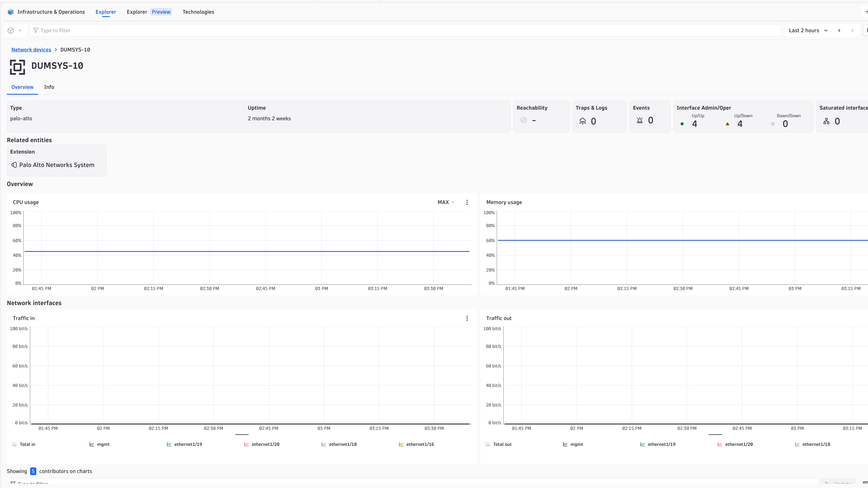Screen dimensions: 868x488
Task: Toggle ethernet1/16 series in Traffic in legend
Action: (x=416, y=444)
